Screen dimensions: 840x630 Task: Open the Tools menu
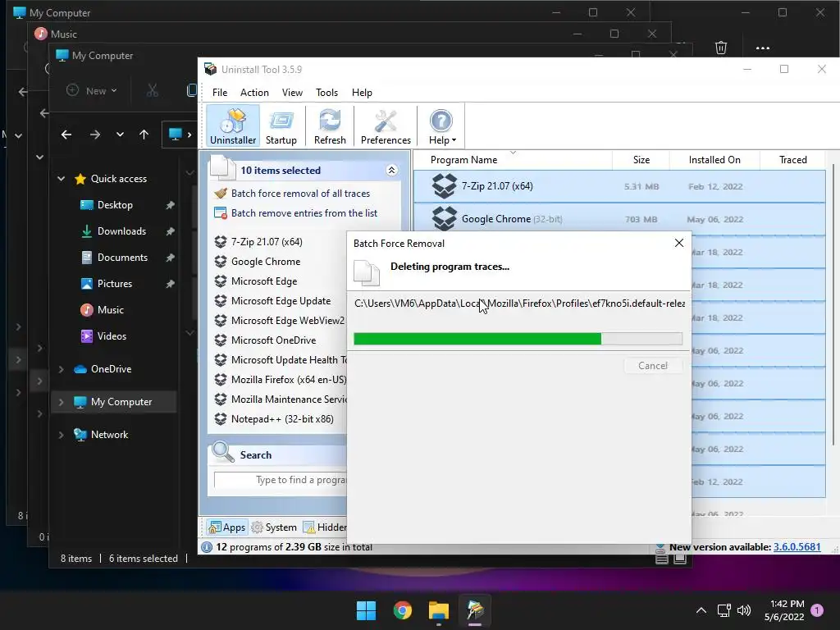[326, 92]
